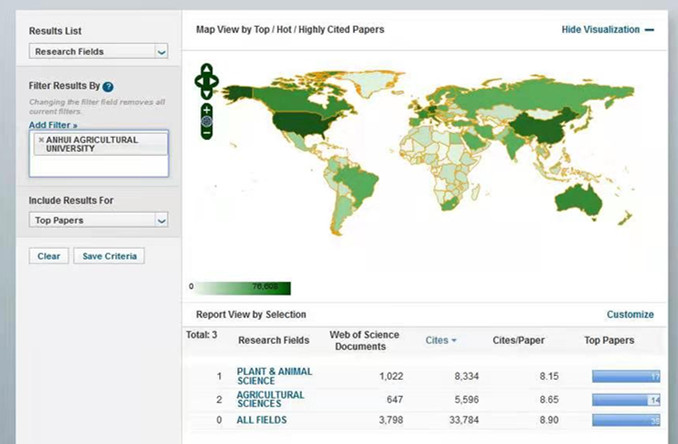Pan the map down with arrow control
This screenshot has height=444, width=678.
pyautogui.click(x=206, y=92)
